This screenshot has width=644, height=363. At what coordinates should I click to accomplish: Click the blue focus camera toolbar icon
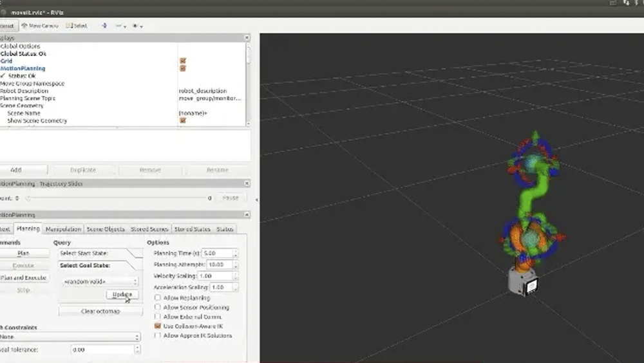point(104,26)
